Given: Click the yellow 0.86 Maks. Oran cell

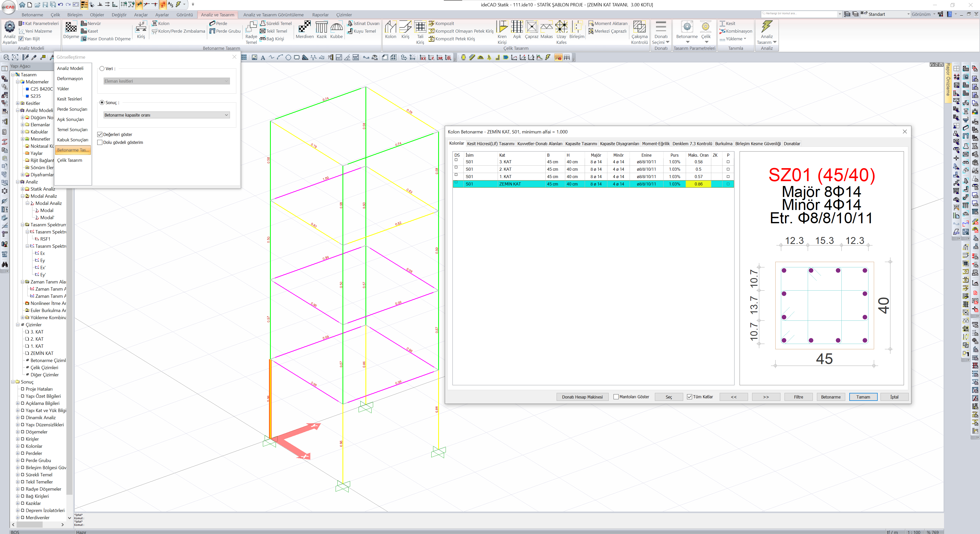Looking at the screenshot, I should [x=698, y=184].
